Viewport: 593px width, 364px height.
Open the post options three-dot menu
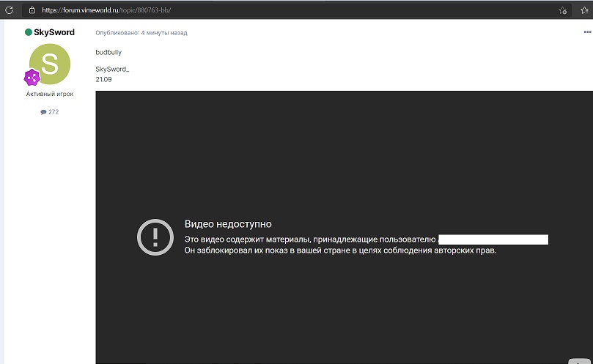pyautogui.click(x=586, y=32)
